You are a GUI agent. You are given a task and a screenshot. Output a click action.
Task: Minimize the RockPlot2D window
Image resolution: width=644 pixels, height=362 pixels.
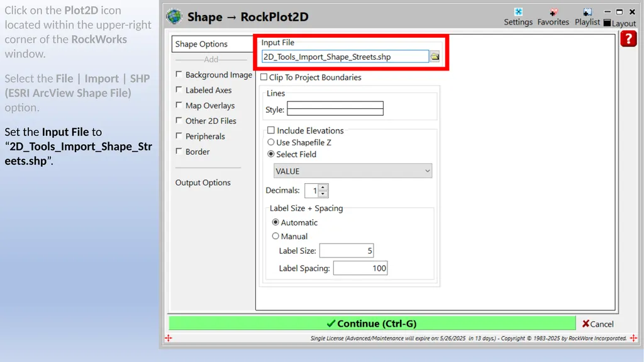point(608,12)
